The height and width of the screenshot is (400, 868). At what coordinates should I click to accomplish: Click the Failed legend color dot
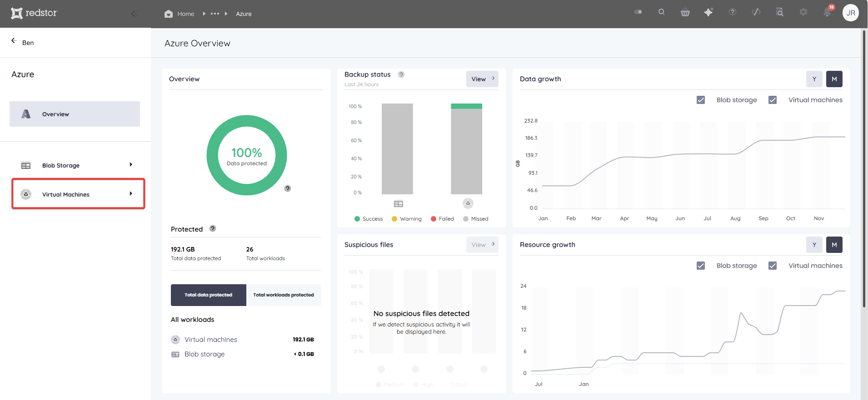pyautogui.click(x=434, y=219)
